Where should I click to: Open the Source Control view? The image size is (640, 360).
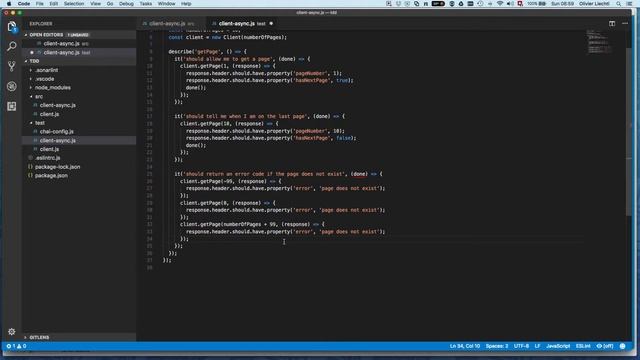point(11,66)
